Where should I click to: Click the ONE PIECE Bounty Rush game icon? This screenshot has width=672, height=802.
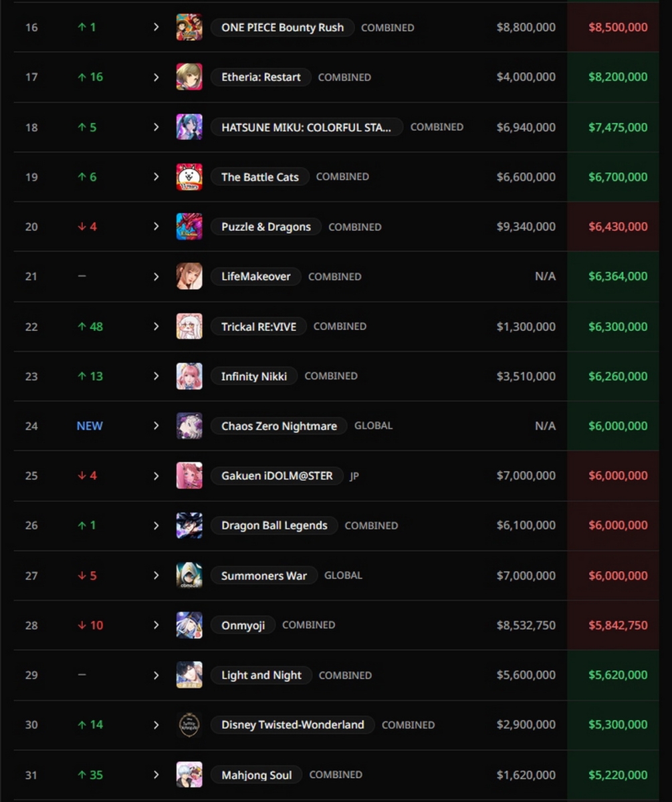(x=189, y=27)
